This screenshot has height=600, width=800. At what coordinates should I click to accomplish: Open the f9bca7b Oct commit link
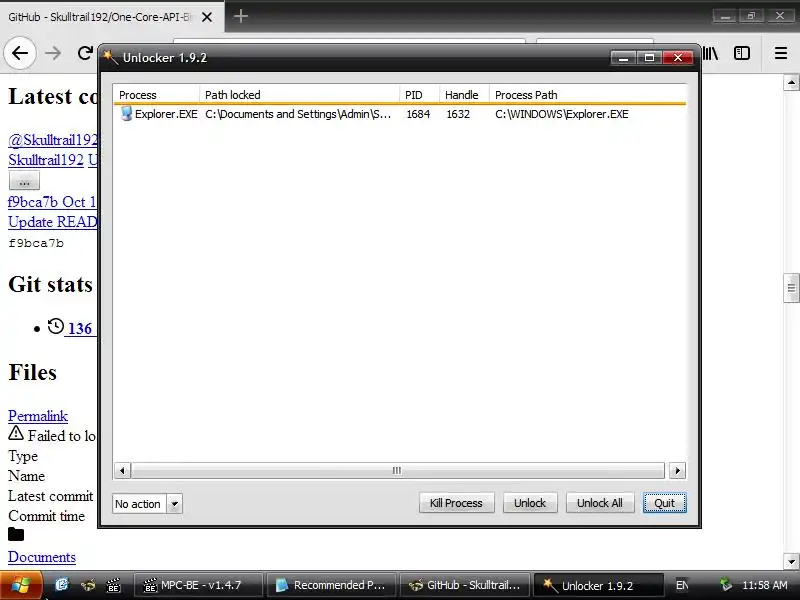tap(52, 202)
